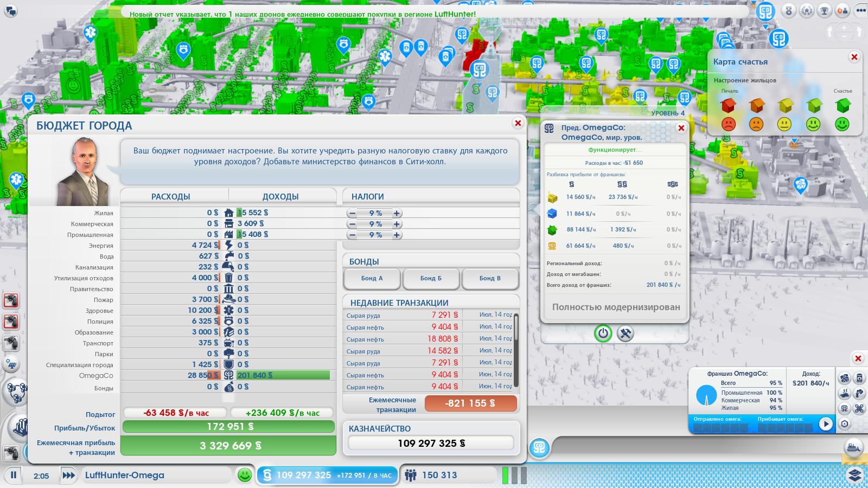Click the red -821 155 monthly transactions total
The height and width of the screenshot is (488, 868).
tap(470, 403)
